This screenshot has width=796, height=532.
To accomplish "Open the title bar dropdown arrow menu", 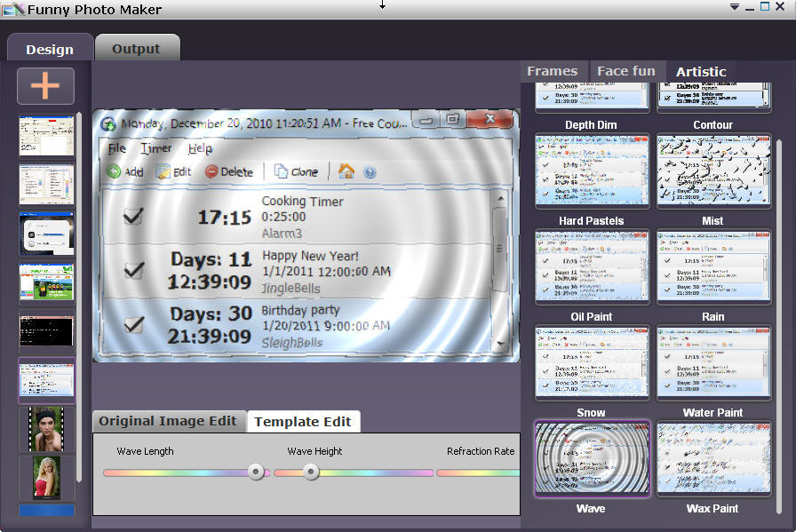I will click(x=734, y=7).
